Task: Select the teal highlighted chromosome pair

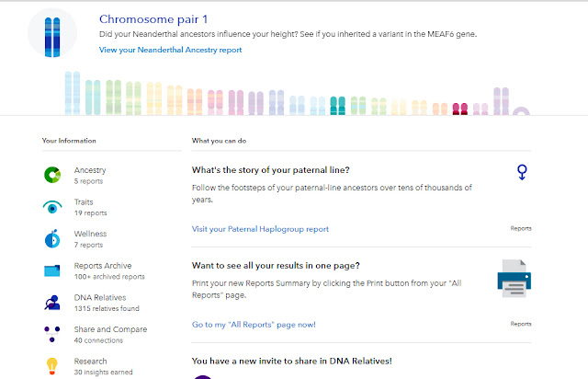Action: pos(337,106)
